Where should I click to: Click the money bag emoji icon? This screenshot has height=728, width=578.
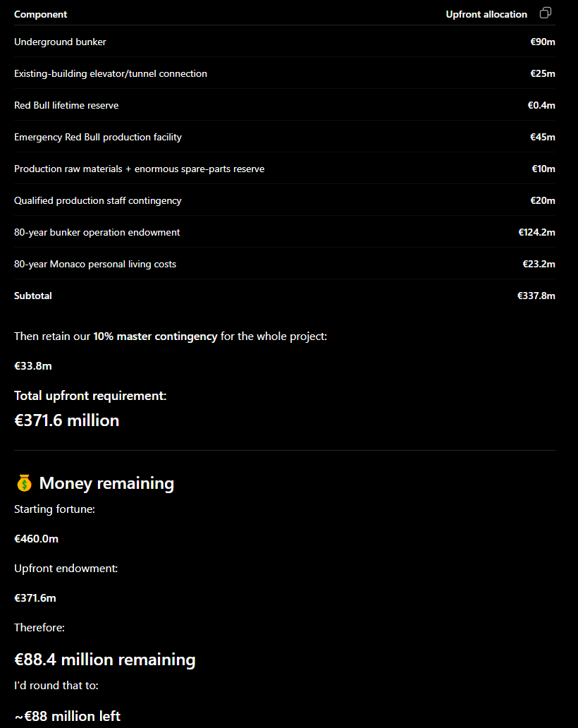tap(24, 483)
